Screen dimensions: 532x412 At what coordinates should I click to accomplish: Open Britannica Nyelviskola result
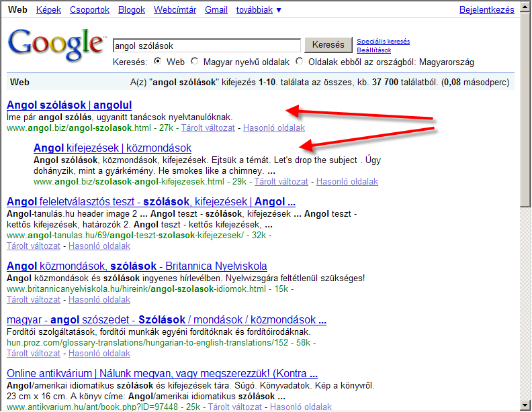click(x=137, y=266)
